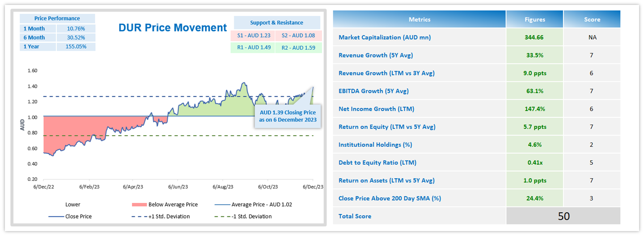This screenshot has height=236, width=644.
Task: Click the +1 Std. Deviation legend marker
Action: point(140,216)
